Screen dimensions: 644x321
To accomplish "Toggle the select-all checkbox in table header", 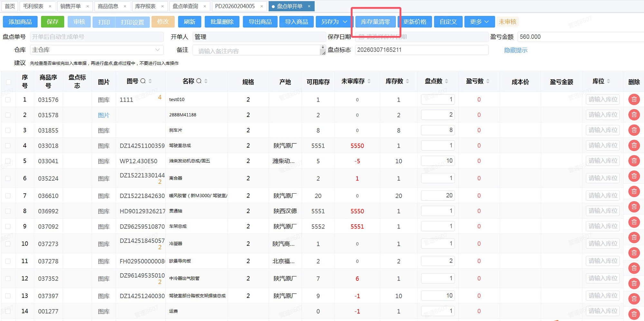I will pos(8,82).
